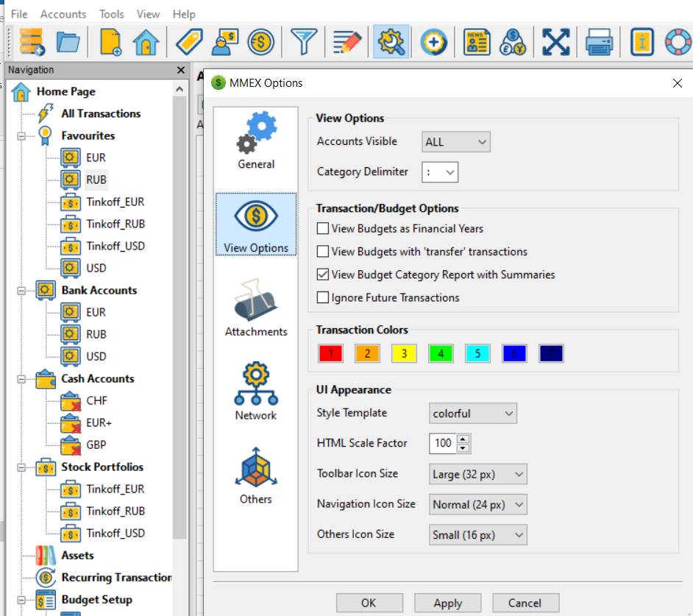The width and height of the screenshot is (693, 616).
Task: Click the Transaction Filter funnel icon
Action: coord(304,42)
